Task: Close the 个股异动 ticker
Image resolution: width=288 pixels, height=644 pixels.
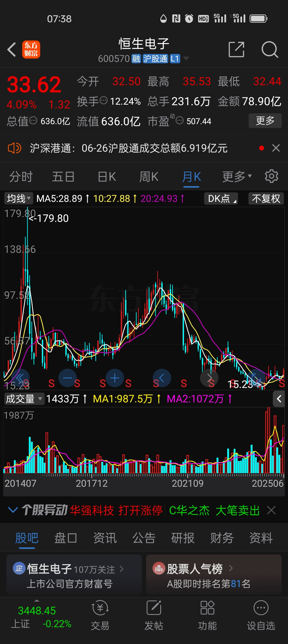Action: (x=271, y=510)
